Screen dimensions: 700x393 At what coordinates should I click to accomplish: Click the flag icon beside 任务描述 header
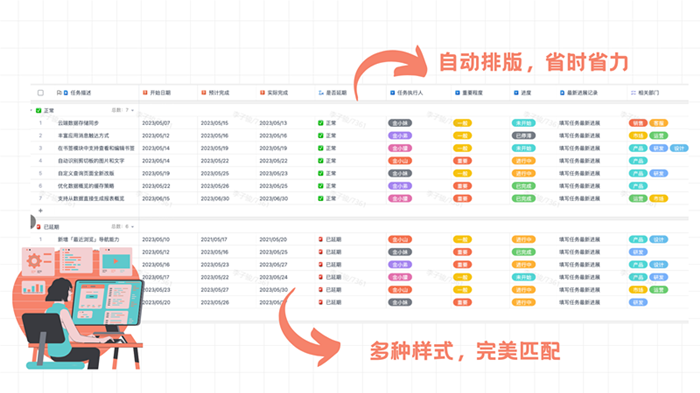click(x=59, y=93)
